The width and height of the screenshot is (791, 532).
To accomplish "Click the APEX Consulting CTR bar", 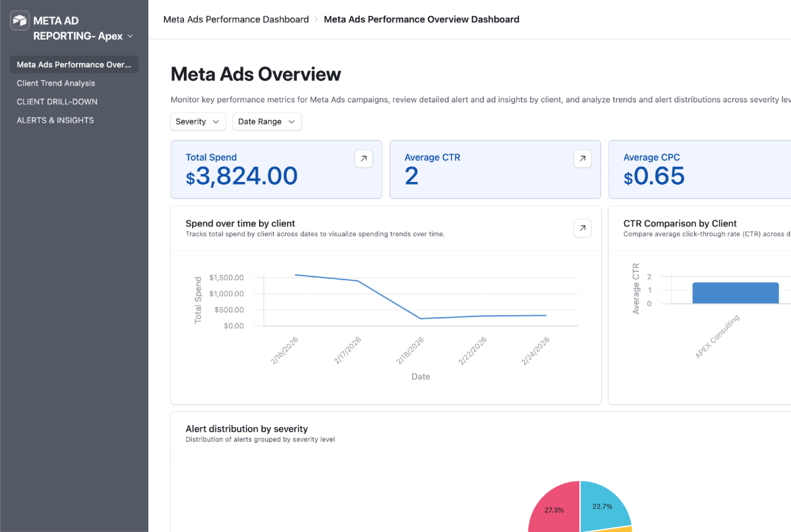I will point(736,293).
